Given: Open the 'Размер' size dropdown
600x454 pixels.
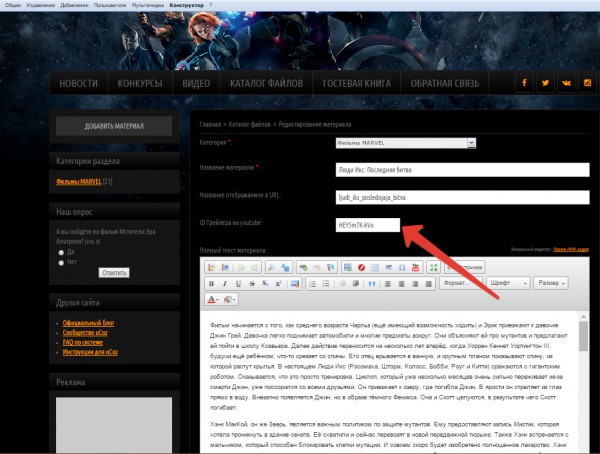Looking at the screenshot, I should [x=551, y=283].
